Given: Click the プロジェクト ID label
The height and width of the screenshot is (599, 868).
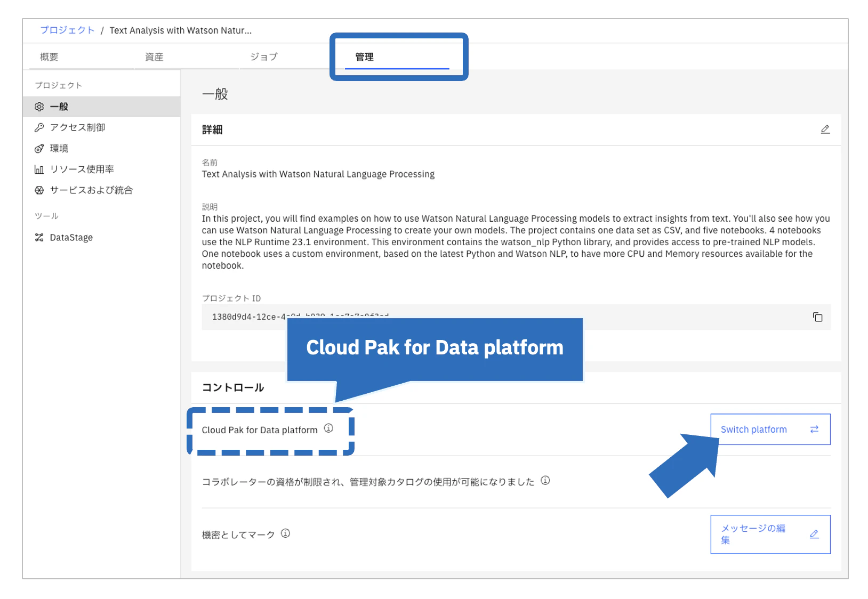Looking at the screenshot, I should [231, 298].
